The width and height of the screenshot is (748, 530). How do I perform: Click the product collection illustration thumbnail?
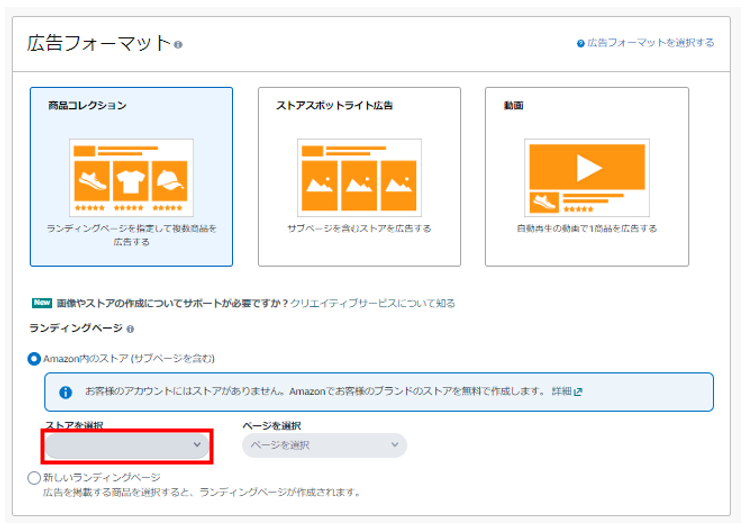coord(131,177)
